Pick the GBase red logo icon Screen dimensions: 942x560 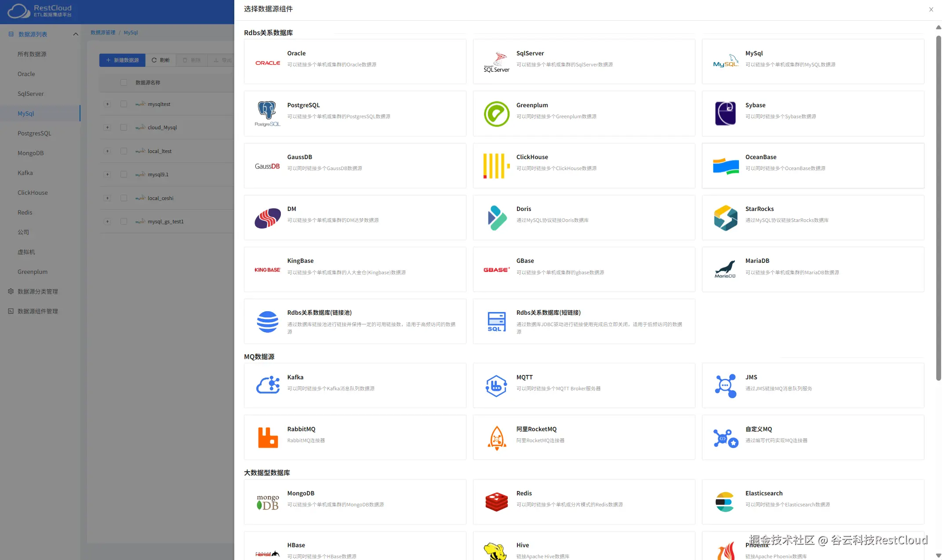(497, 269)
